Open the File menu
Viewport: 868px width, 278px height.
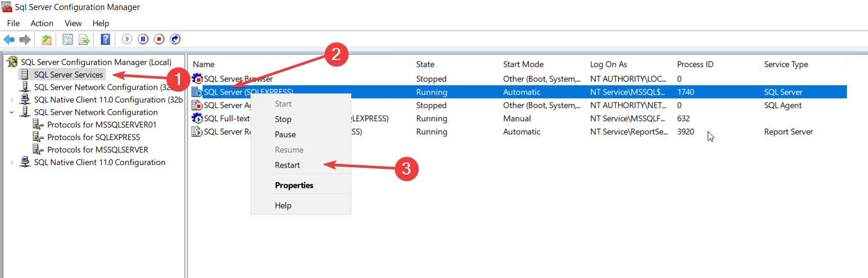point(13,23)
